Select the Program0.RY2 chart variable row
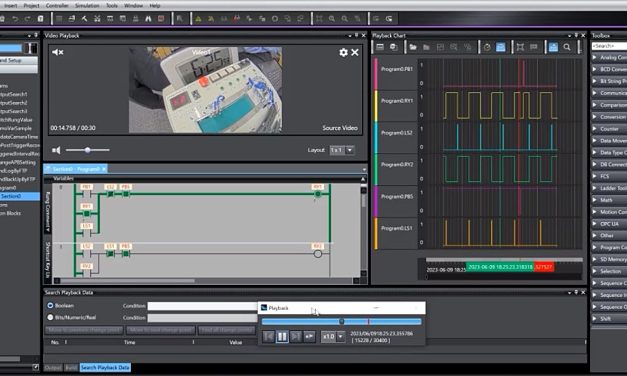The width and height of the screenshot is (627, 376). point(397,164)
